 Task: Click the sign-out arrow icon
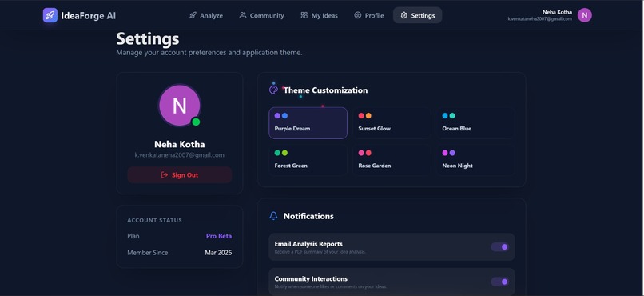click(165, 174)
